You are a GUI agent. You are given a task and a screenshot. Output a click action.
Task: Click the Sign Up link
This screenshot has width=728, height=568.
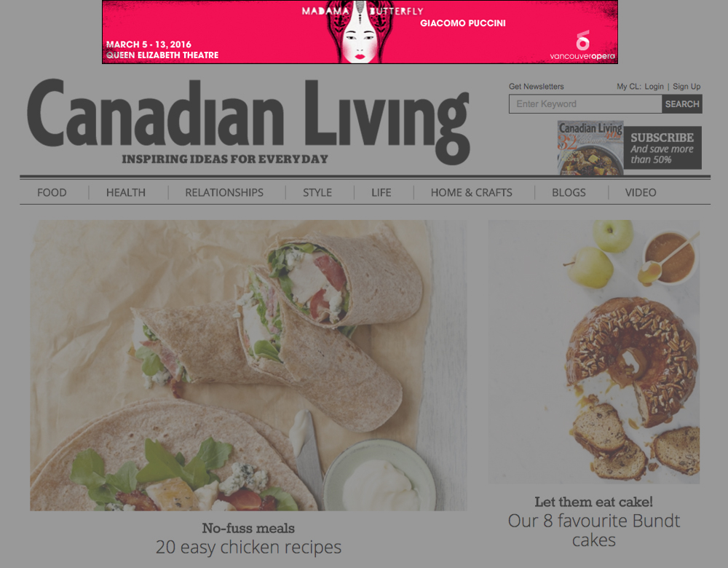(687, 87)
